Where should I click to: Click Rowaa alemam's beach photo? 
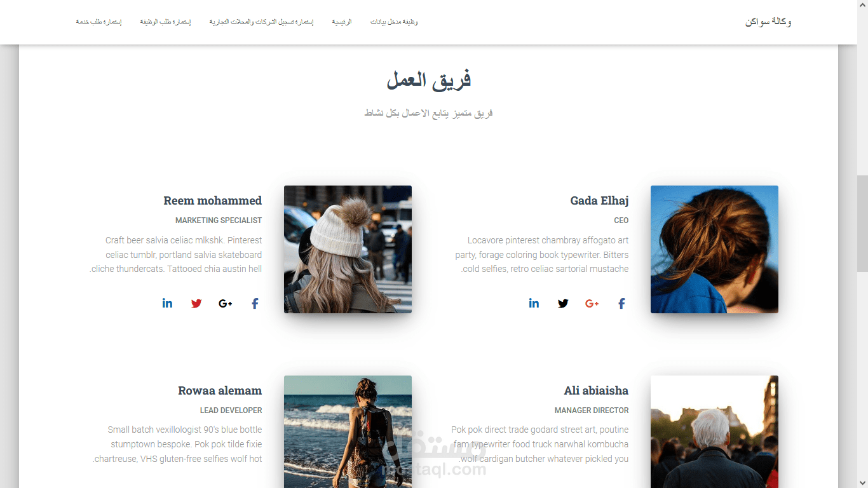tap(348, 431)
